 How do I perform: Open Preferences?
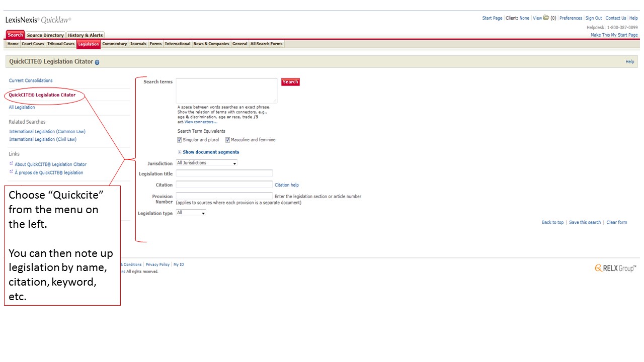[x=571, y=18]
